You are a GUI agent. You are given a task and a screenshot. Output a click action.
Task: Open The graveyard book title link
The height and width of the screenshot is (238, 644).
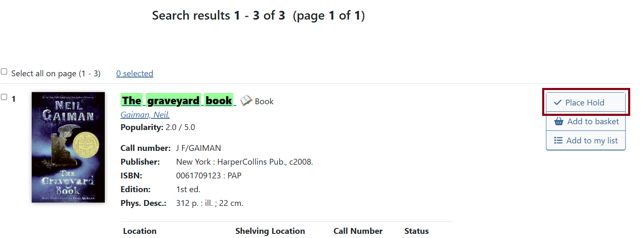[177, 101]
